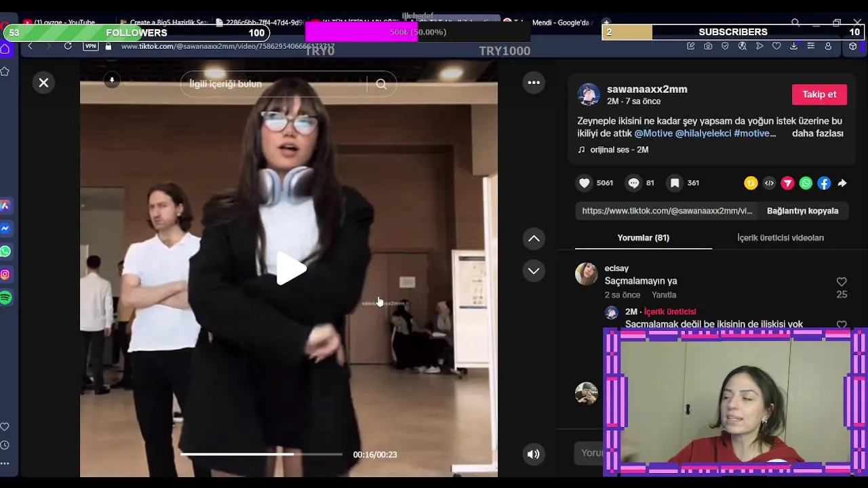Click Bağlantıyı kopyala button
The width and height of the screenshot is (868, 488).
(802, 211)
